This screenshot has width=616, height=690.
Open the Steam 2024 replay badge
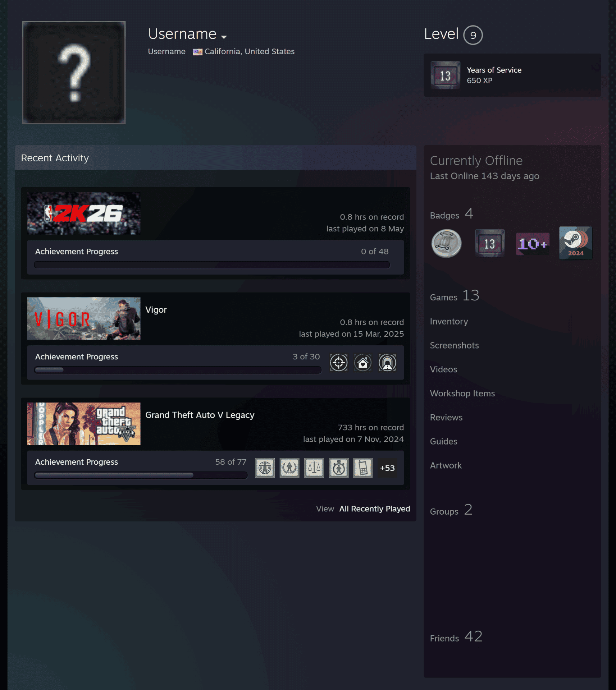(575, 243)
